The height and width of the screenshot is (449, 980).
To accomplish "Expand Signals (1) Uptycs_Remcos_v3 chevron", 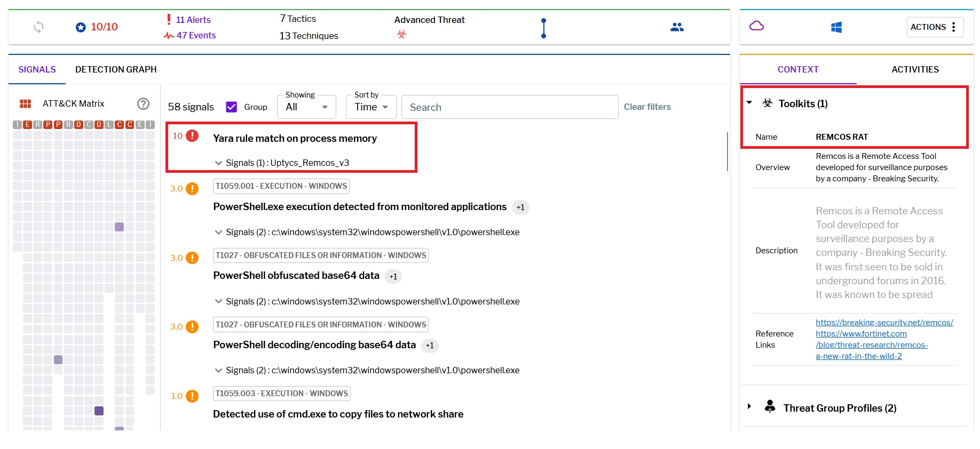I will (x=218, y=163).
